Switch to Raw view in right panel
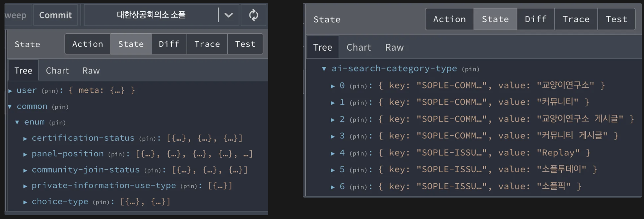 (x=395, y=47)
